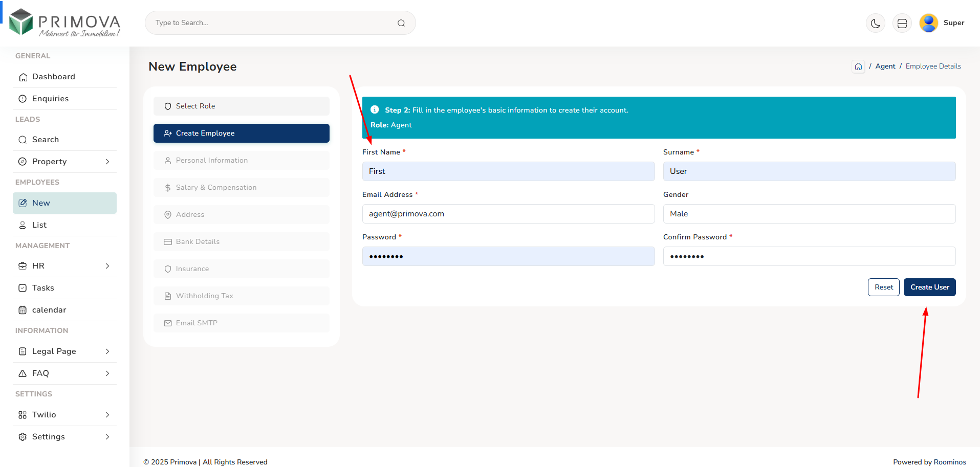Click the home icon in breadcrumb
This screenshot has height=467, width=980.
(858, 66)
